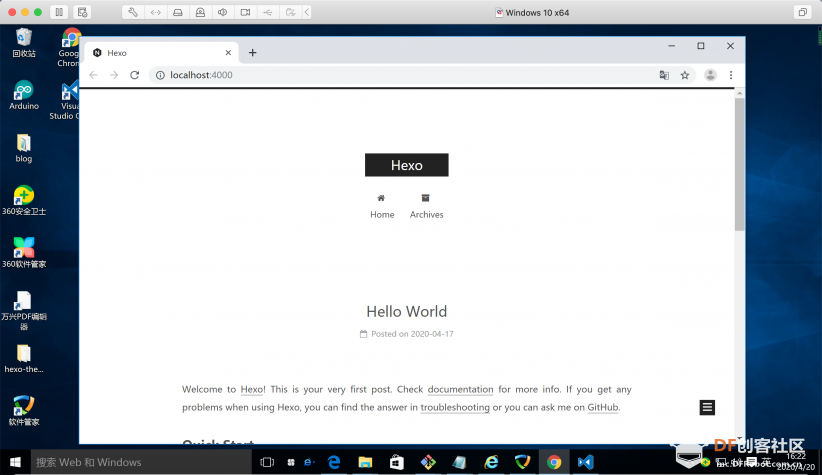This screenshot has width=822, height=475.
Task: Click the USB device icon
Action: click(268, 12)
